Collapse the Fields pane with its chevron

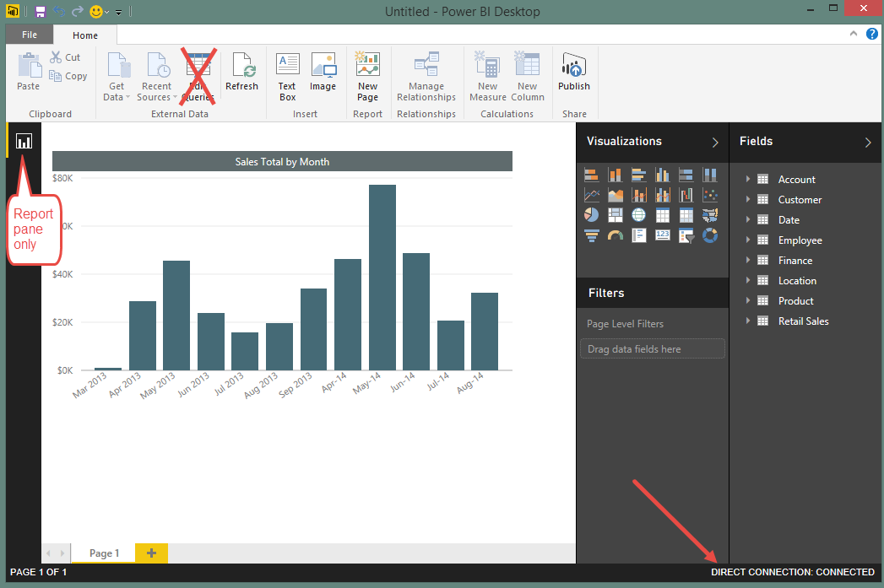tap(868, 143)
